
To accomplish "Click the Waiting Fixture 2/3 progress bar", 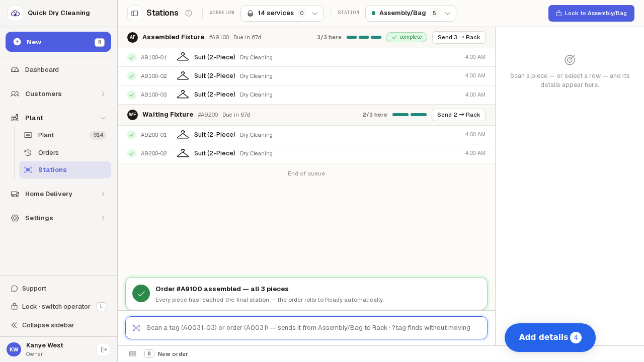I will click(x=410, y=115).
